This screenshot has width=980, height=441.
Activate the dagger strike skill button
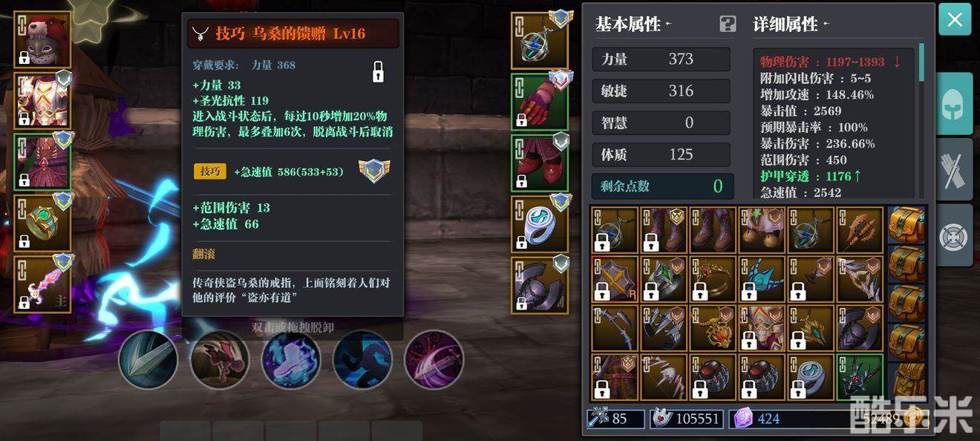coord(148,360)
